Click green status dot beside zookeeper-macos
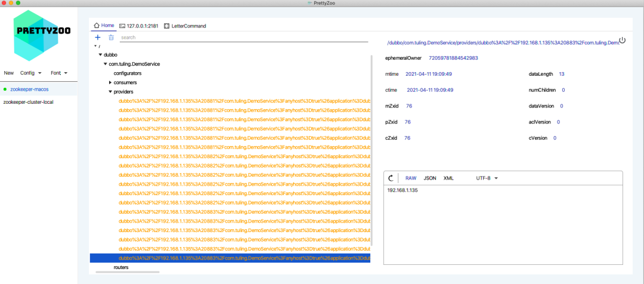Screen dimensions: 644x284 point(5,89)
